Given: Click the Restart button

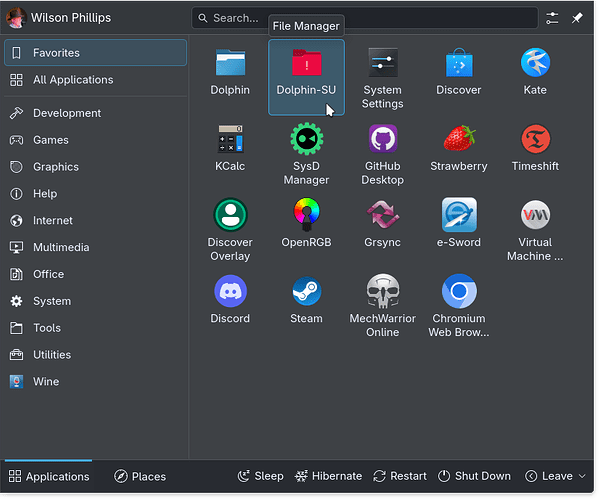Looking at the screenshot, I should coord(399,476).
